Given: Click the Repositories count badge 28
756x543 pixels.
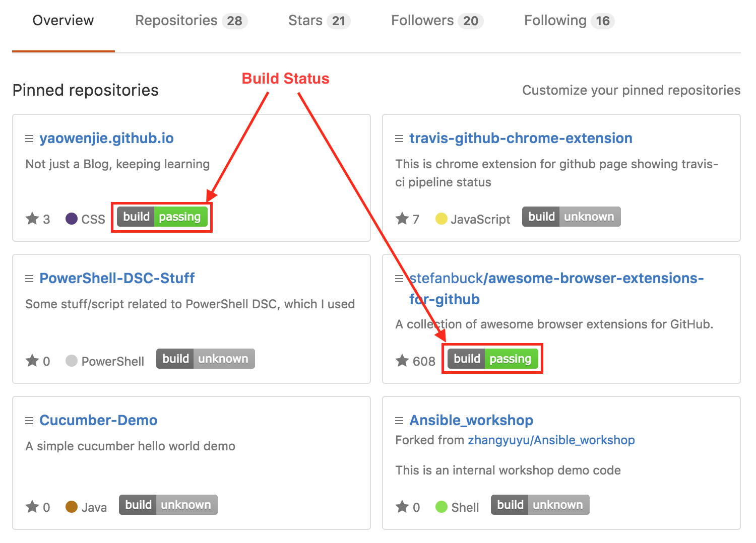Looking at the screenshot, I should pos(234,21).
